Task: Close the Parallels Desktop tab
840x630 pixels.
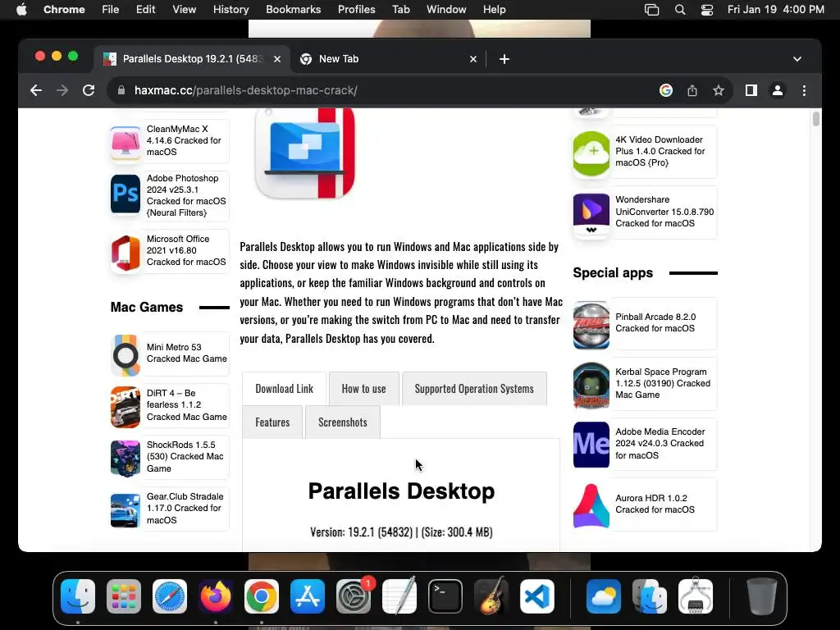Action: pyautogui.click(x=277, y=59)
